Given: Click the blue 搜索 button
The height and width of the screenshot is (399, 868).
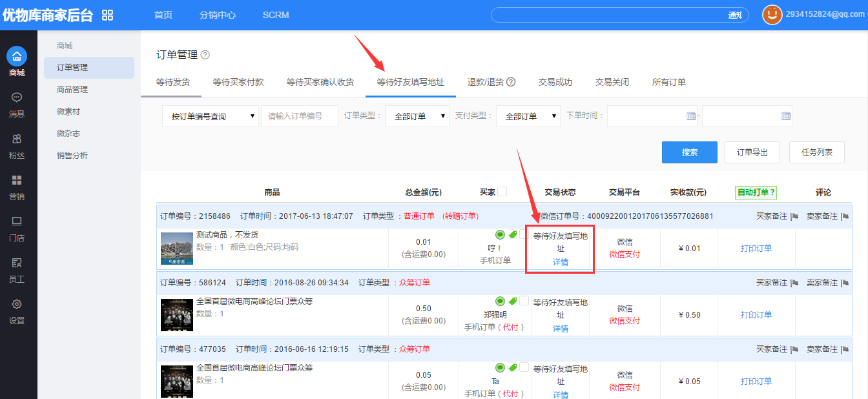Looking at the screenshot, I should click(689, 152).
